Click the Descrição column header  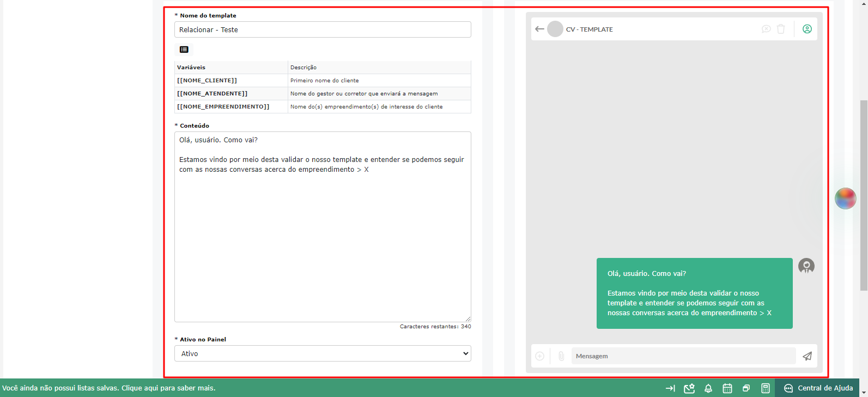379,67
